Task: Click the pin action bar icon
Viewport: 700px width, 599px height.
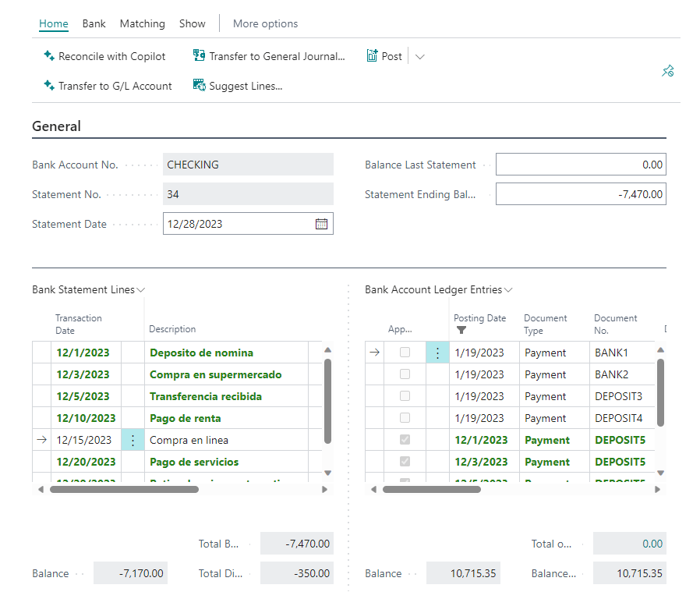Action: click(667, 71)
